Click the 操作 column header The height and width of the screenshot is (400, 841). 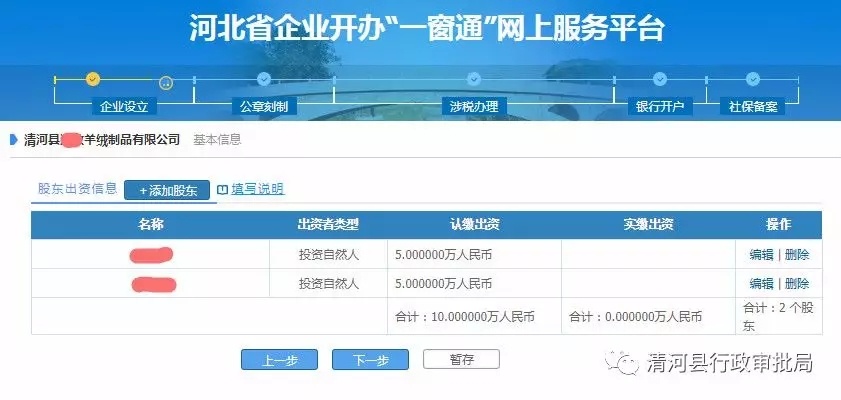(779, 225)
